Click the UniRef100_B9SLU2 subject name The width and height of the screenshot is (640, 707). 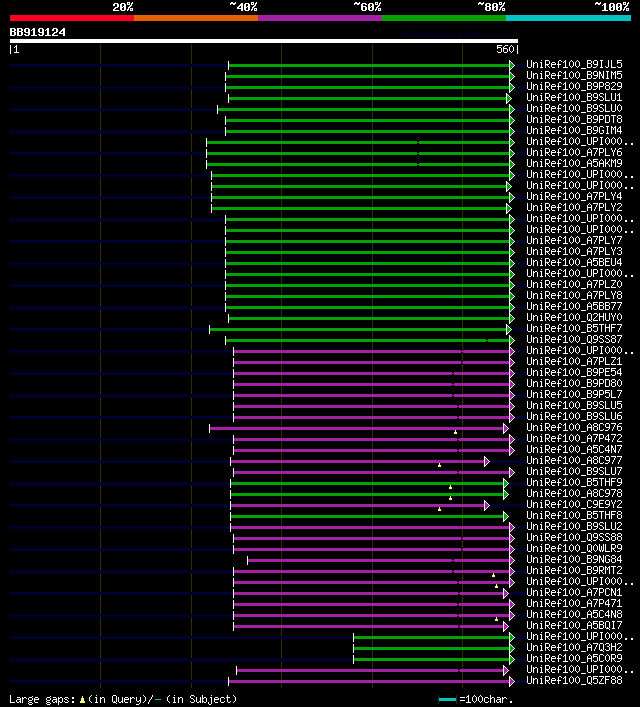coord(574,526)
